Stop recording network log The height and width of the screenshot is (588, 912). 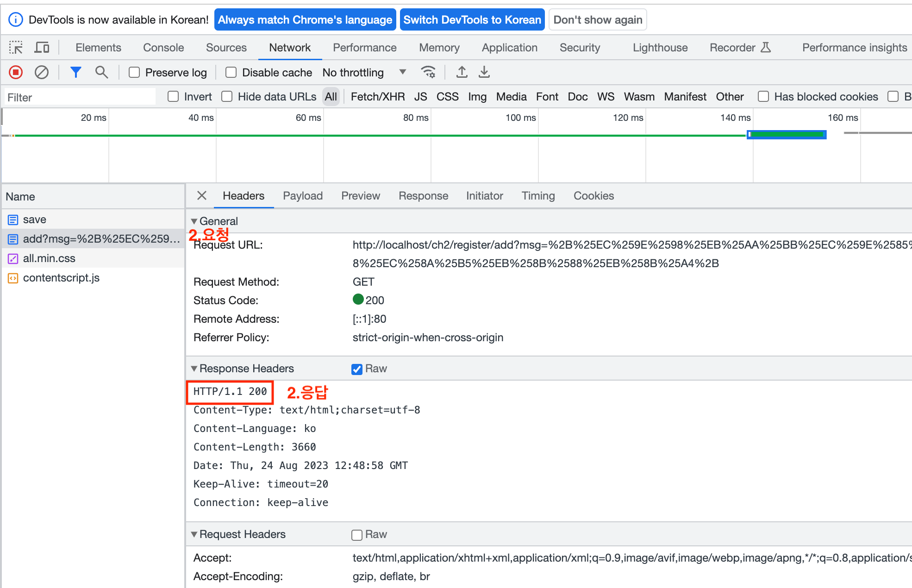(16, 72)
